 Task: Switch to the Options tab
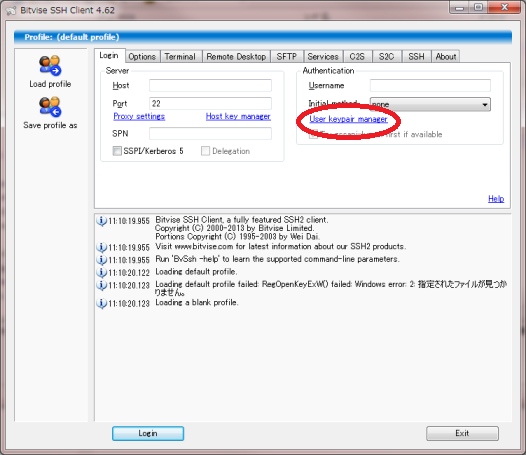click(x=142, y=57)
